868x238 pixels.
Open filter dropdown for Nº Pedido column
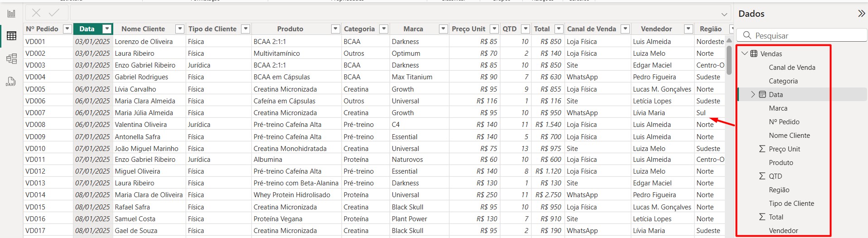click(x=68, y=29)
